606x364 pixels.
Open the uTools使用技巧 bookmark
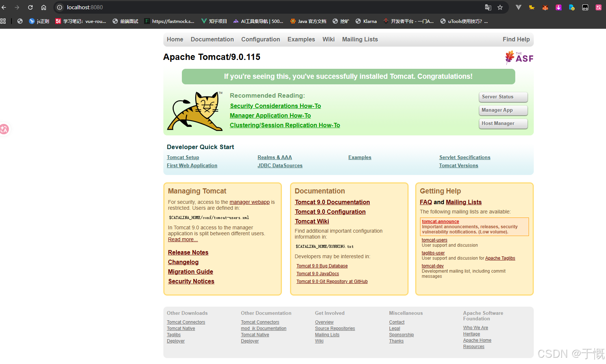(x=464, y=21)
